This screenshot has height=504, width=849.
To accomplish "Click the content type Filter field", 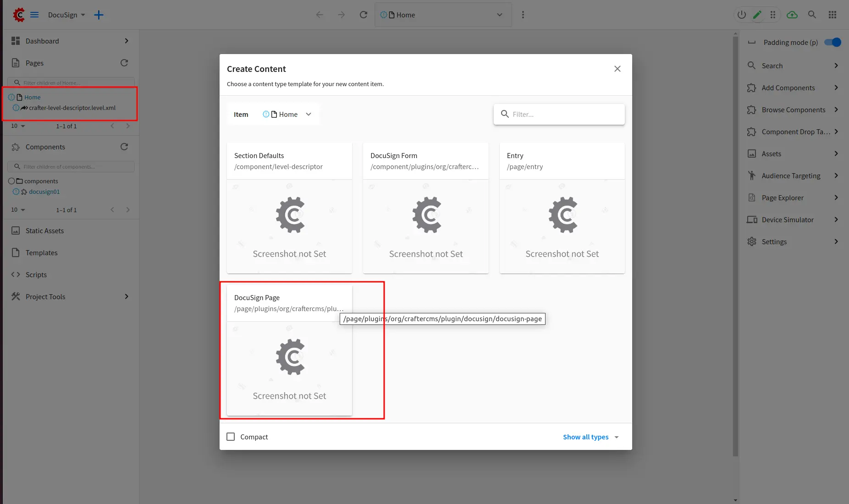I will pos(564,115).
